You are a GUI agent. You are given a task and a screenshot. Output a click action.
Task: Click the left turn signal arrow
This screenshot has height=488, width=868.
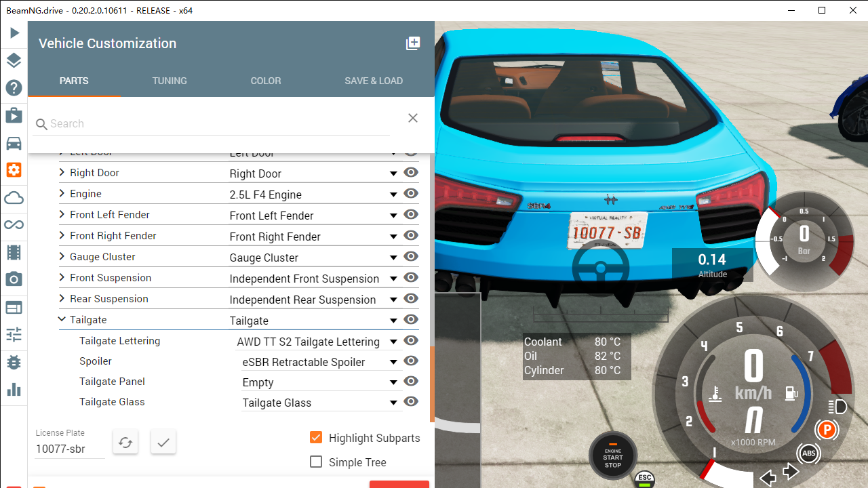[x=768, y=478]
